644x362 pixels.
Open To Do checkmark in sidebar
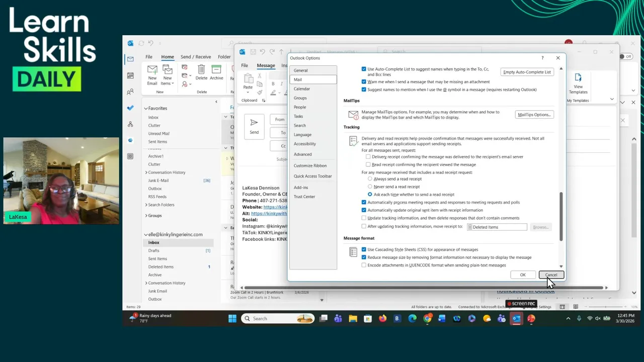click(x=130, y=108)
